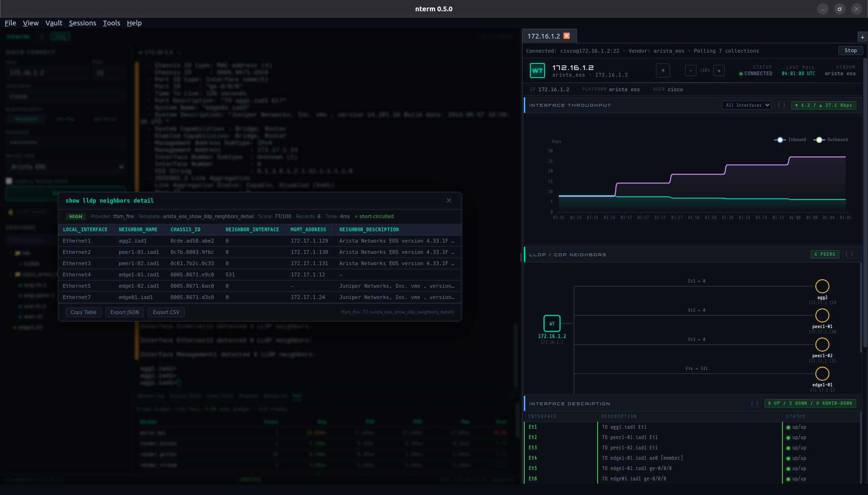The image size is (868, 495).
Task: Enable the Legacy device mode checkbox
Action: 8,181
